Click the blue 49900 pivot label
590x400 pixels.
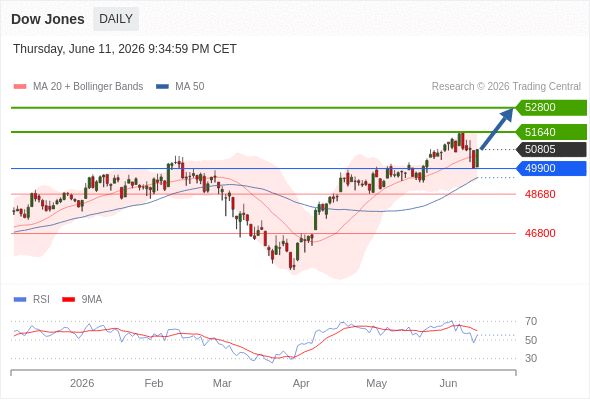click(x=551, y=168)
